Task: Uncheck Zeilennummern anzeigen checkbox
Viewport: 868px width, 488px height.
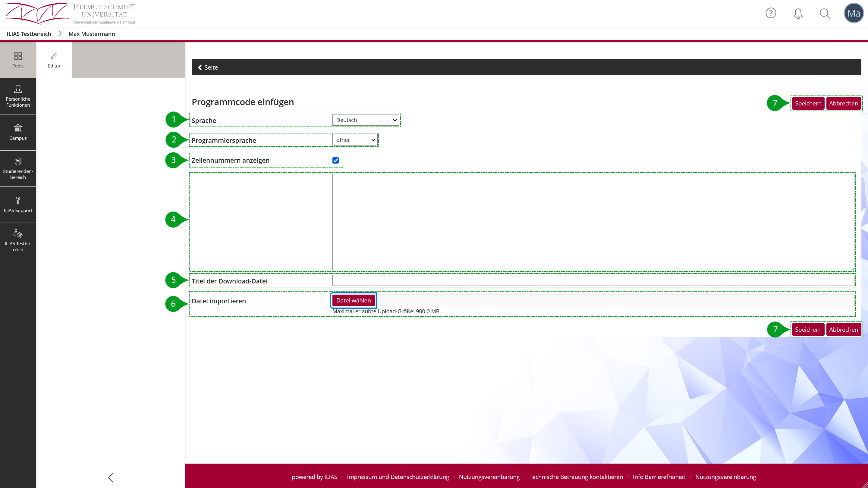Action: click(335, 160)
